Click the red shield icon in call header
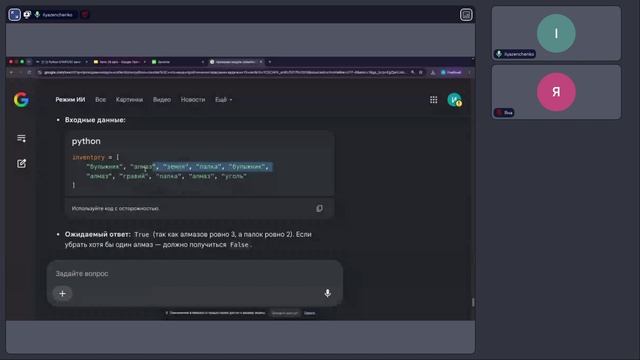Image resolution: width=640 pixels, height=360 pixels. [85, 15]
